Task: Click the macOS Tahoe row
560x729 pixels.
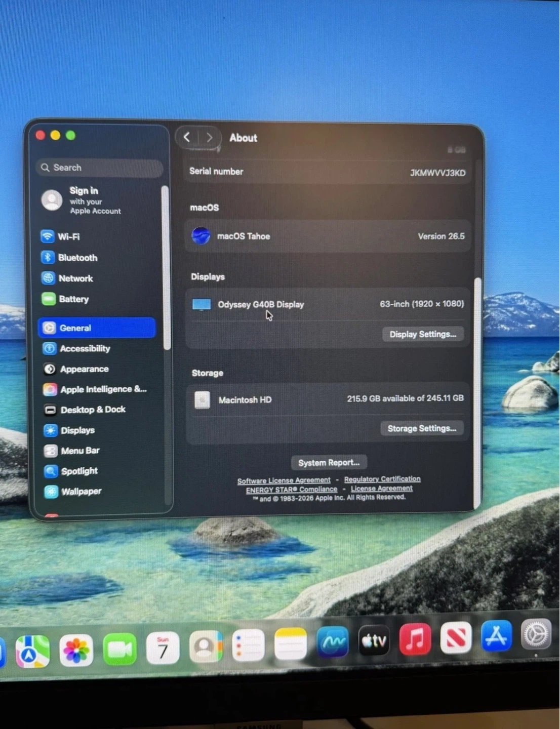Action: 328,236
